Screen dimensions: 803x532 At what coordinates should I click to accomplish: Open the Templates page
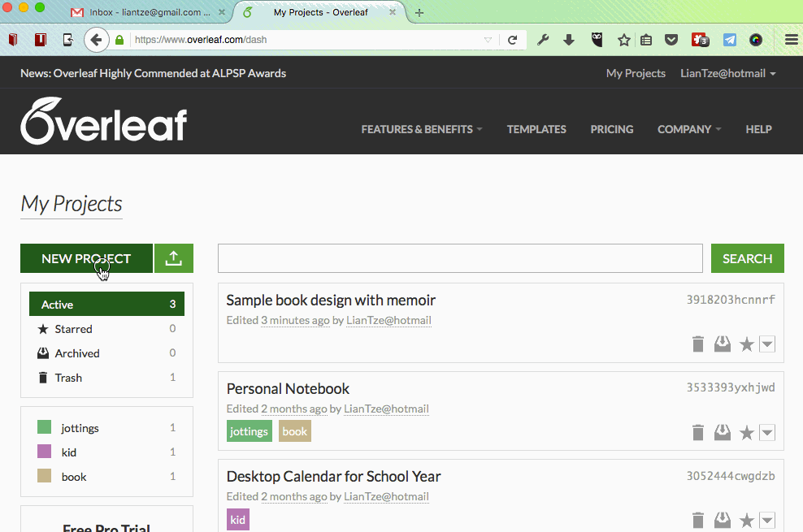click(536, 129)
